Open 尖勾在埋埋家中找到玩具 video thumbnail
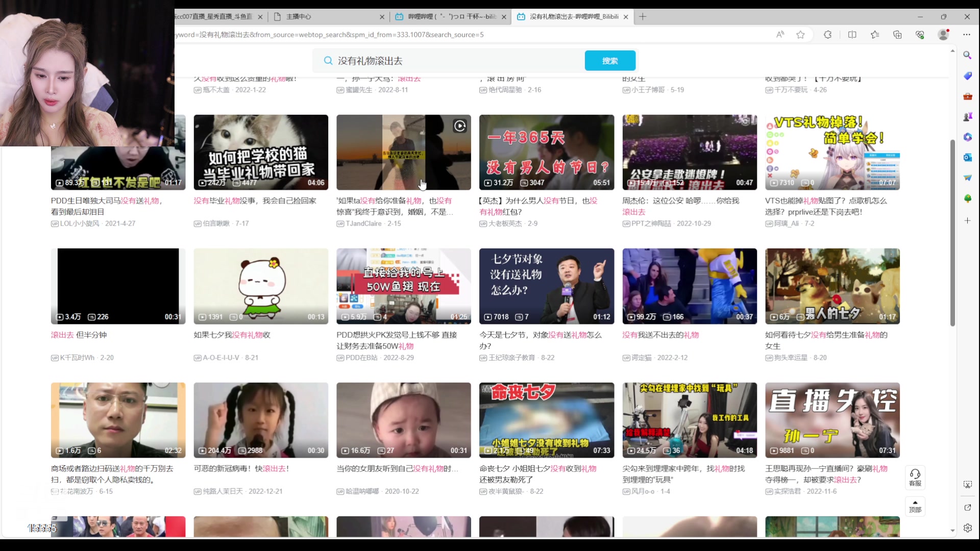Viewport: 980px width, 551px height. click(690, 420)
